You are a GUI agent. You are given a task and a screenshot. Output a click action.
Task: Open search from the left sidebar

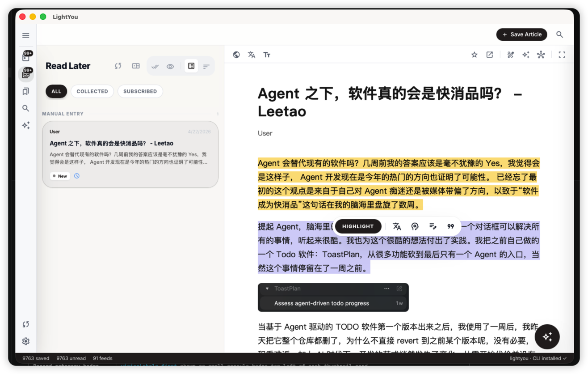26,108
